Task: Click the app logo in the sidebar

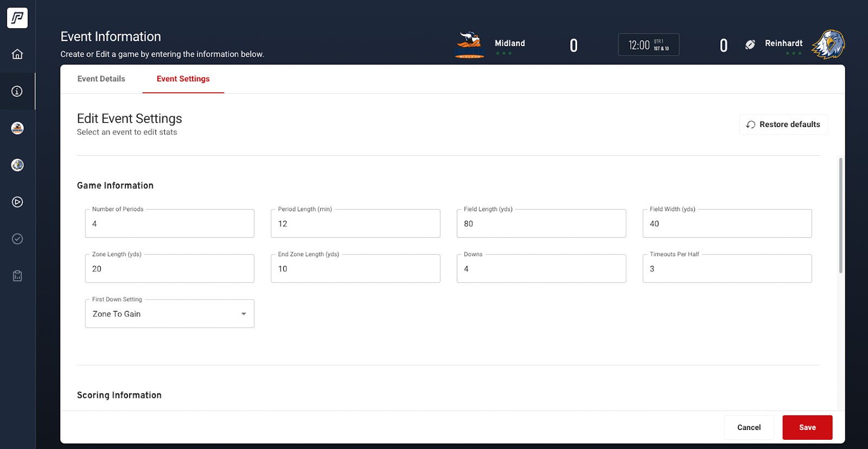Action: (x=17, y=18)
